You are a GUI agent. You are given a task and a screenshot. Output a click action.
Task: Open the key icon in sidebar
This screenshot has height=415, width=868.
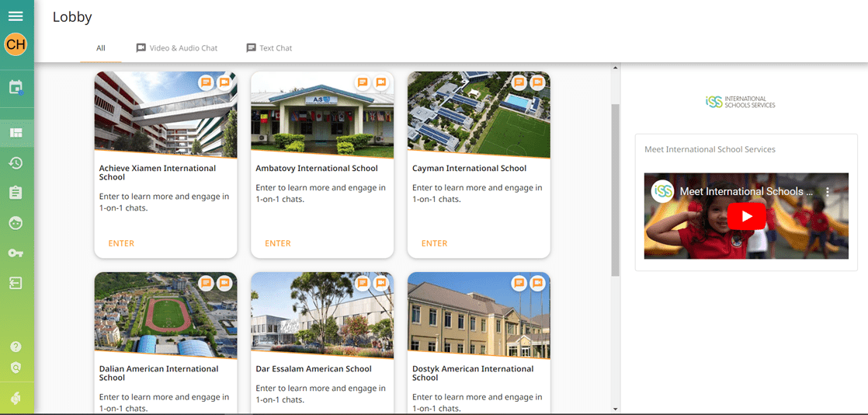coord(16,253)
